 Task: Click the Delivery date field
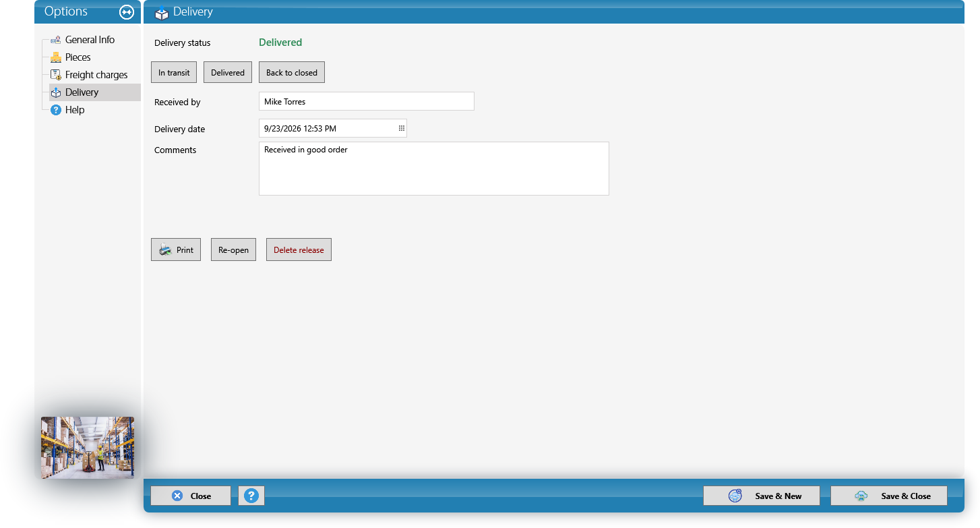(x=333, y=128)
